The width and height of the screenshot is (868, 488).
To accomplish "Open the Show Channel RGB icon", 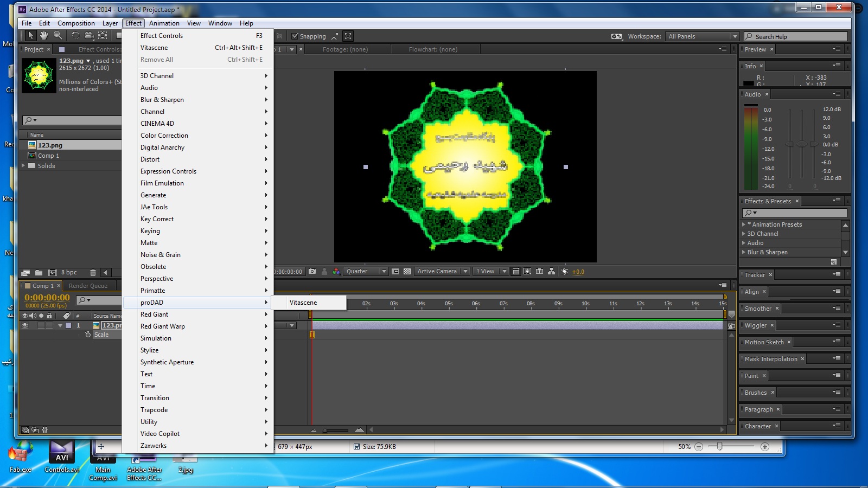I will point(336,271).
